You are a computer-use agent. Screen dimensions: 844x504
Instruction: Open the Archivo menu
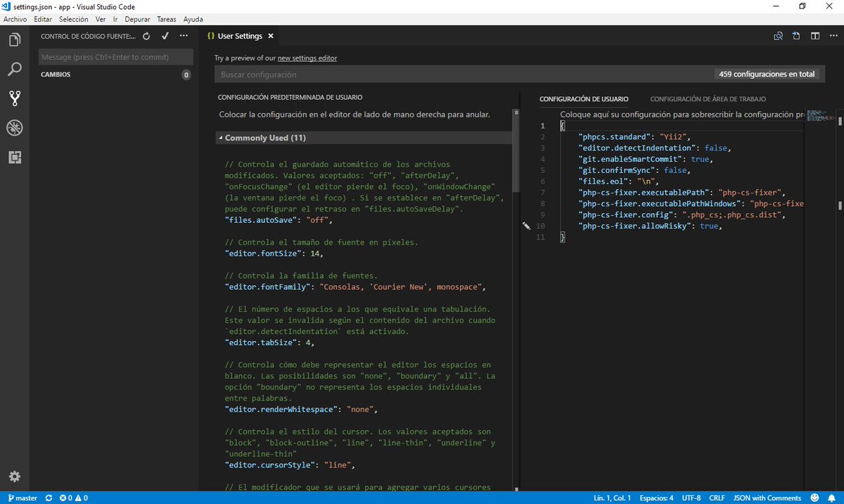click(15, 19)
